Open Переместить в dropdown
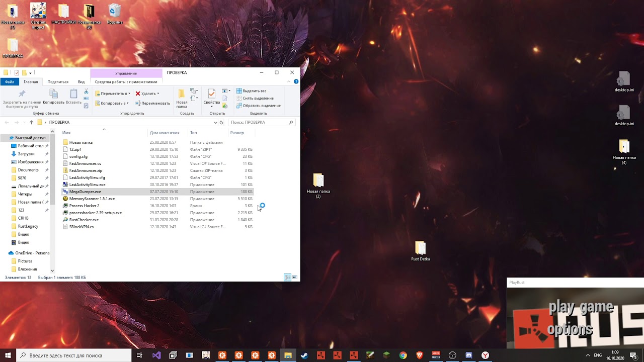This screenshot has height=362, width=644. pyautogui.click(x=113, y=94)
